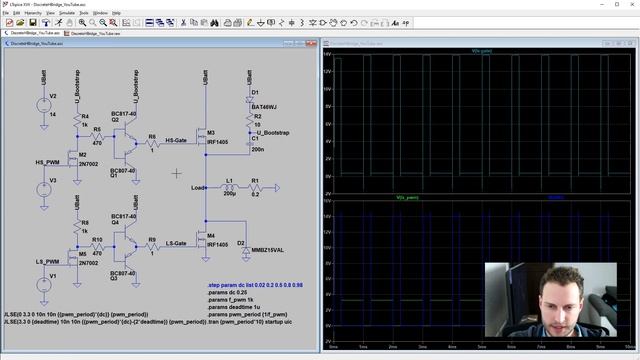Select the Text 'Aa' tool

(394, 23)
